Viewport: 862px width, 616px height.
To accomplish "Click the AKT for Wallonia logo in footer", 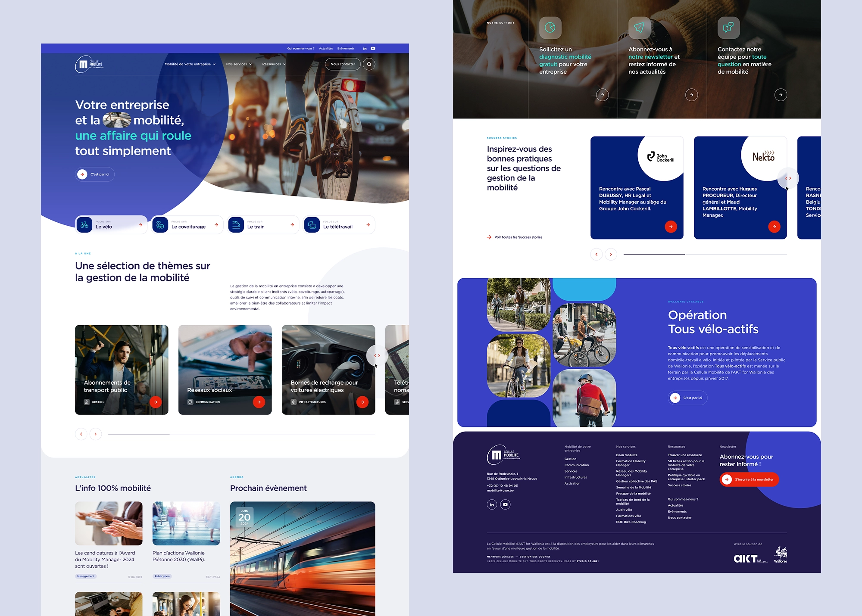I will (750, 559).
